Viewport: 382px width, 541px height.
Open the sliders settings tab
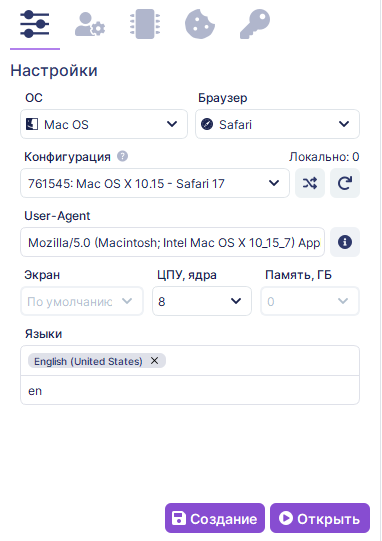(35, 24)
